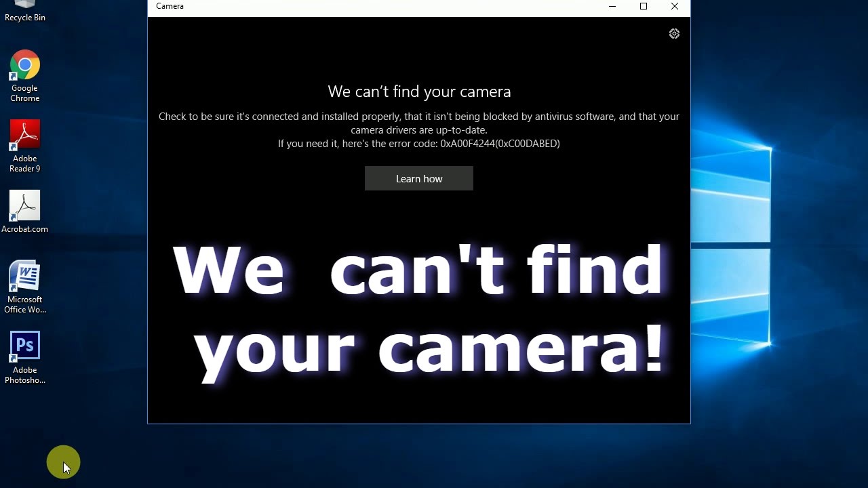Screen dimensions: 868x488
Task: Maximize the Camera window
Action: [643, 6]
